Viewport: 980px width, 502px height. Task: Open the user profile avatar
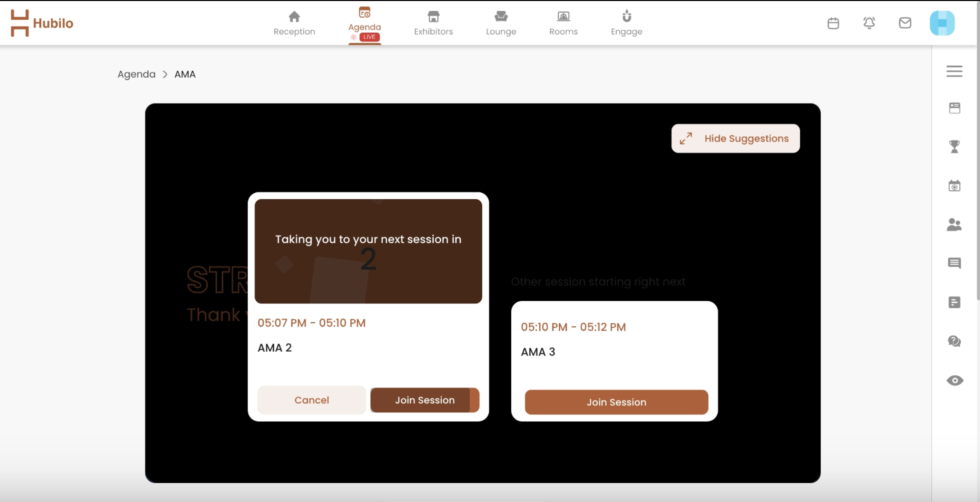942,23
